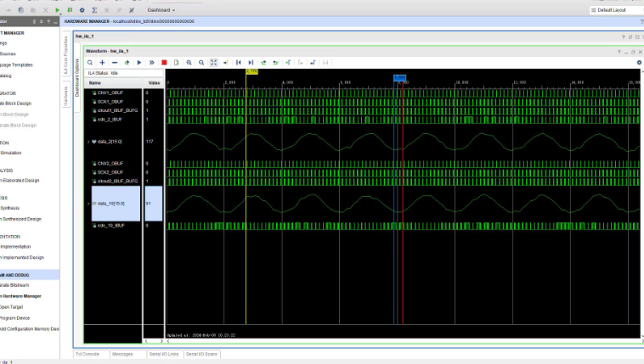Click the hw_ila_1 dashboard title tab

tap(85, 36)
